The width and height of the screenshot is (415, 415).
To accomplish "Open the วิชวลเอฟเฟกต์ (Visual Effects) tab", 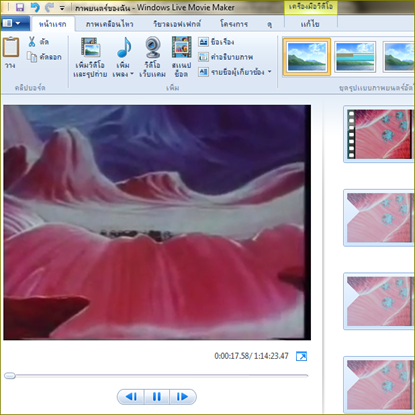I will point(177,24).
